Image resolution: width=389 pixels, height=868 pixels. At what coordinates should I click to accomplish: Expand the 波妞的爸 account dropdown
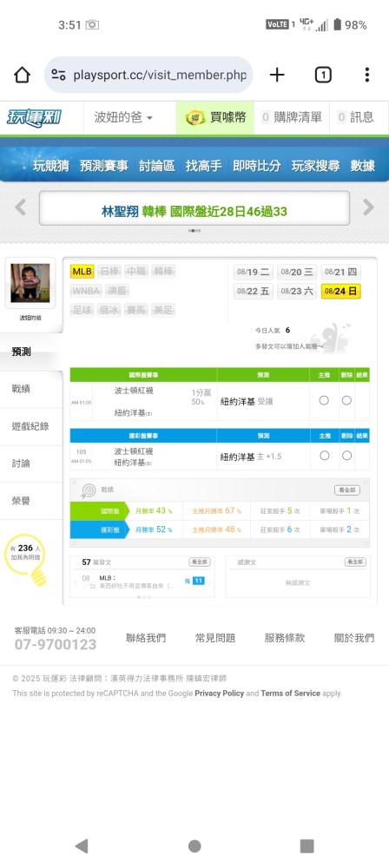(x=123, y=117)
